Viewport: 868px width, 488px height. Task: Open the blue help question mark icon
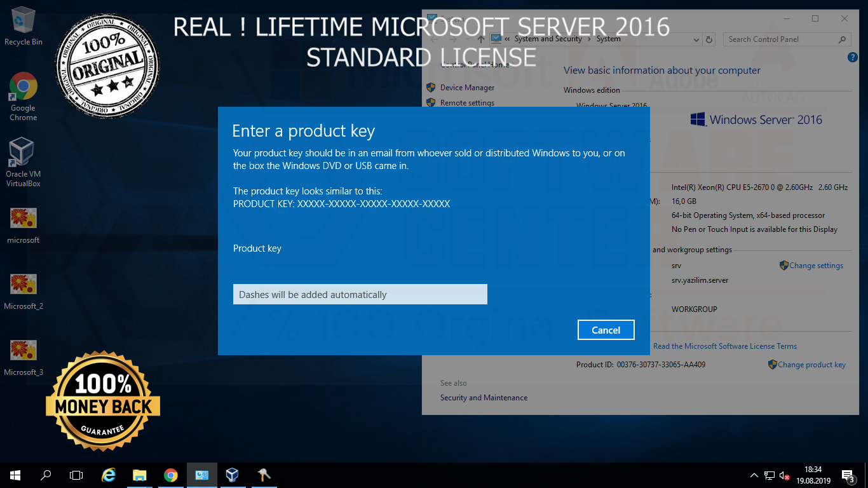click(x=853, y=57)
